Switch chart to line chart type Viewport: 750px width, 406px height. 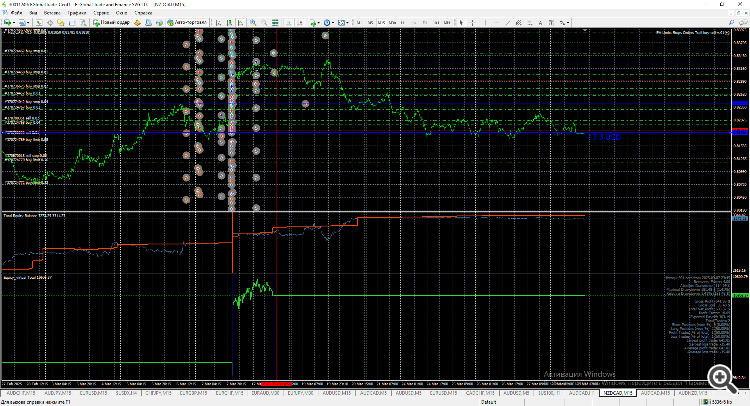[x=241, y=22]
